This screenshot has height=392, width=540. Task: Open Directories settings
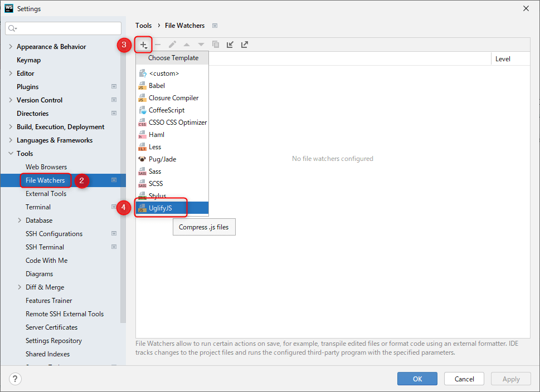point(33,113)
